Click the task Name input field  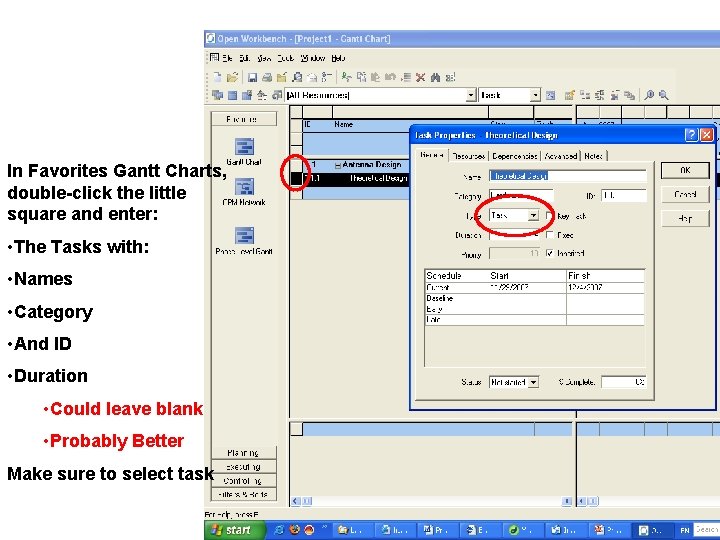click(x=568, y=176)
